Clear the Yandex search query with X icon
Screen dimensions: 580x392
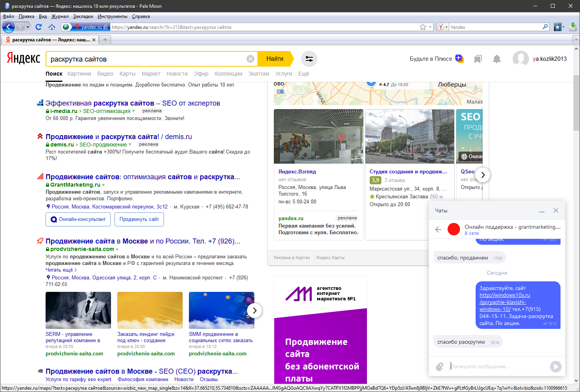[250, 59]
